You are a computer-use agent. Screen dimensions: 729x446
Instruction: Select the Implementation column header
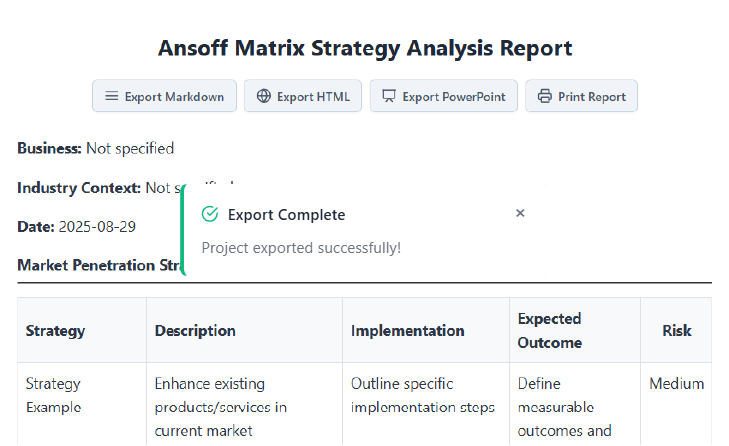[x=407, y=330]
